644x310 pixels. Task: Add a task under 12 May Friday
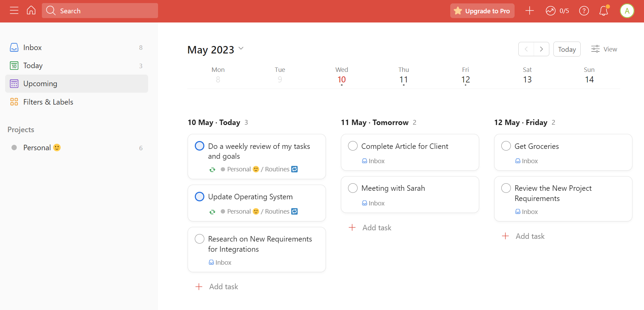coord(523,236)
